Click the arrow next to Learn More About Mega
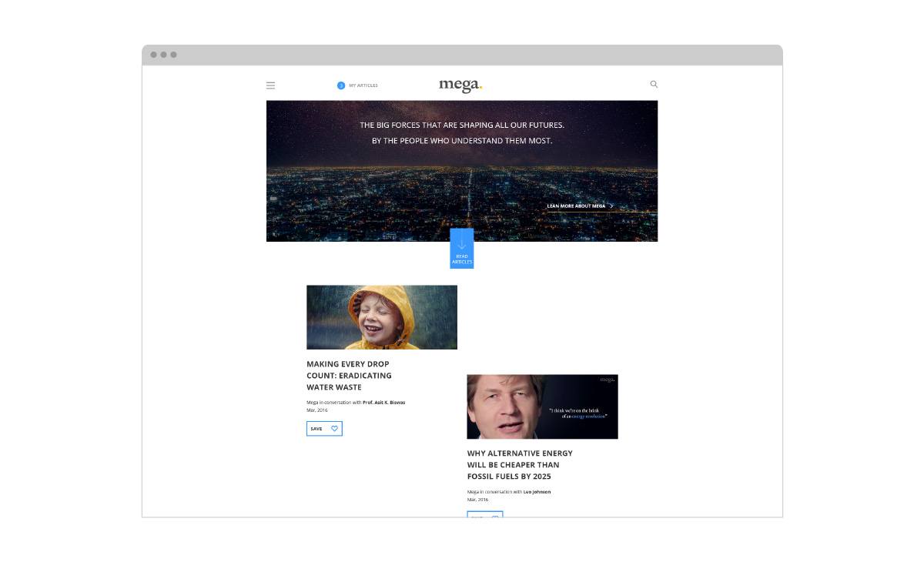 point(612,206)
